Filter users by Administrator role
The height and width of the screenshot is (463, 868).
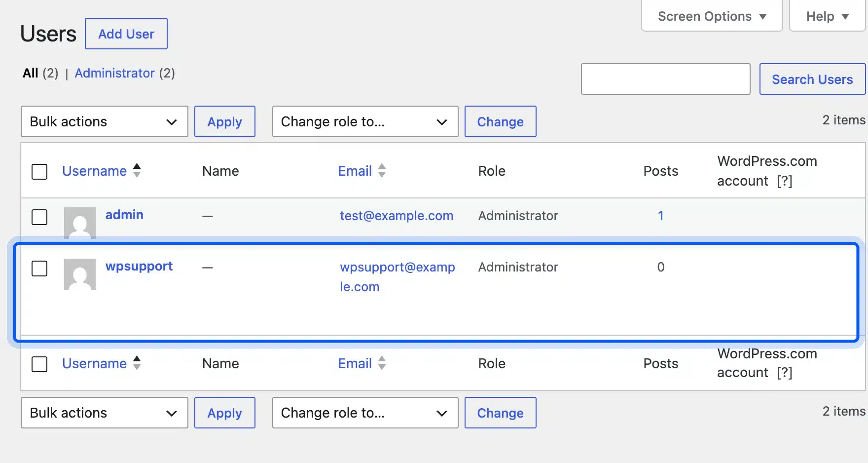pyautogui.click(x=115, y=73)
